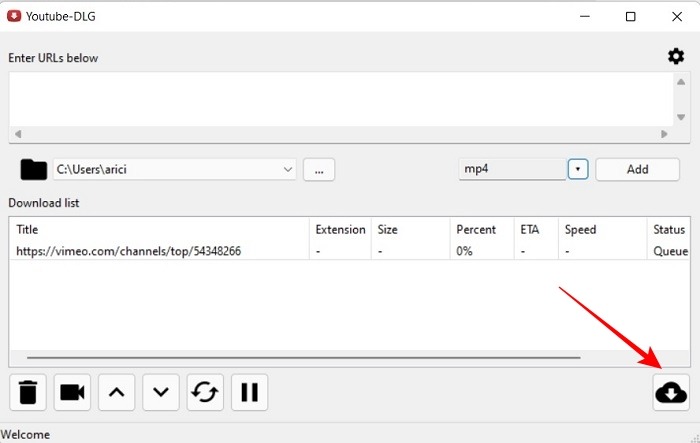Viewport: 700px width, 443px height.
Task: Move the item down in queue
Action: [161, 393]
